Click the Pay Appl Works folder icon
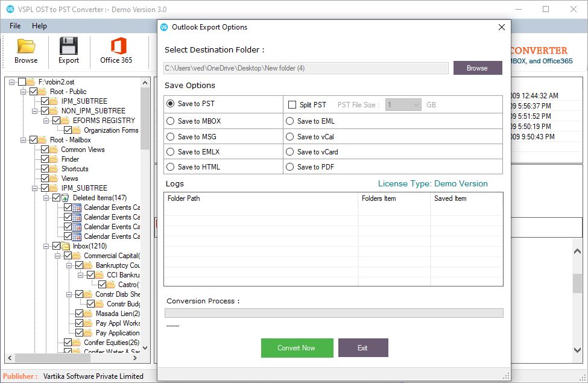The width and height of the screenshot is (588, 383). pyautogui.click(x=88, y=323)
